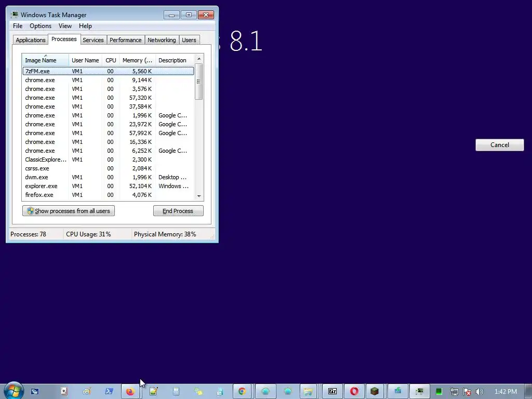Launch Windows PowerShell from taskbar
Image resolution: width=532 pixels, height=399 pixels.
coord(109,392)
